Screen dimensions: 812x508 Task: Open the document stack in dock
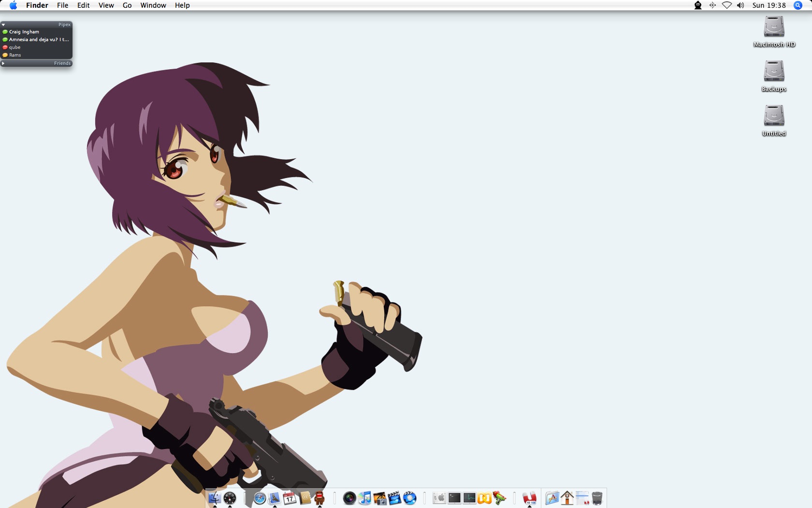(582, 498)
